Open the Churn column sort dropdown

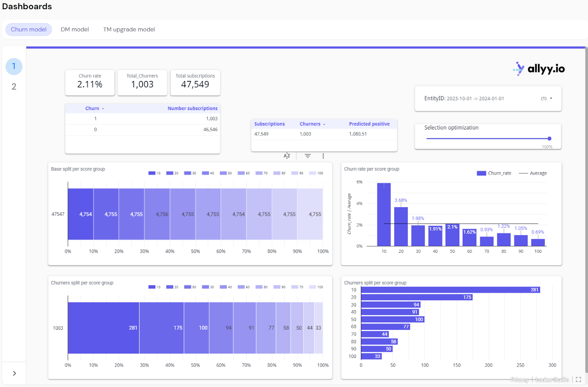(x=103, y=108)
